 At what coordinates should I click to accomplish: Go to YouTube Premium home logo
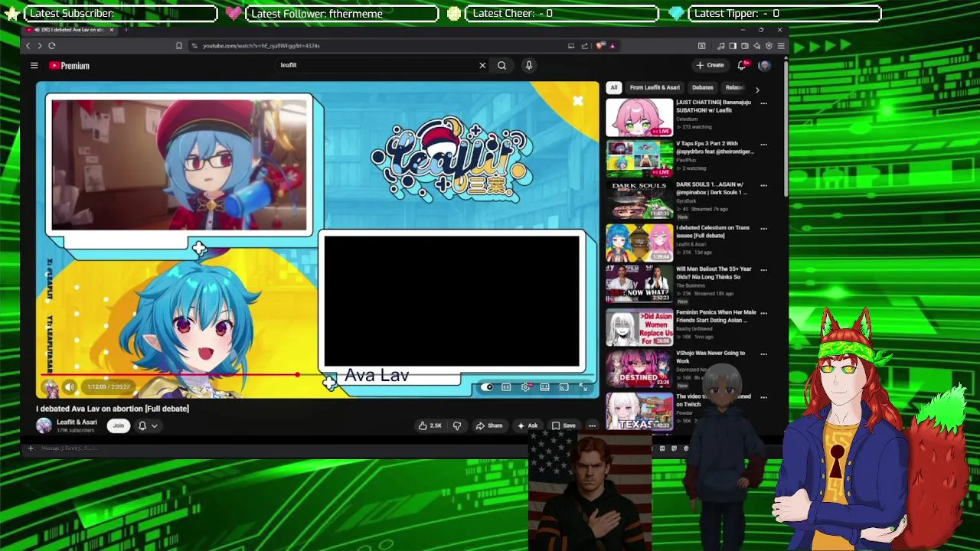click(70, 66)
